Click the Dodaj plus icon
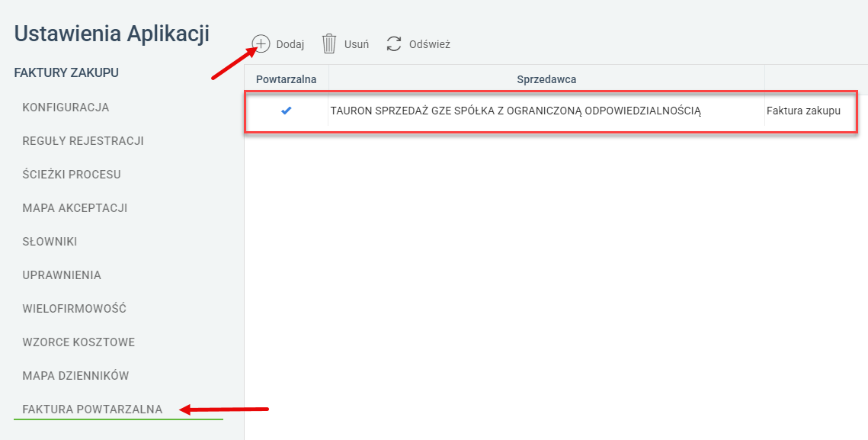 tap(261, 43)
